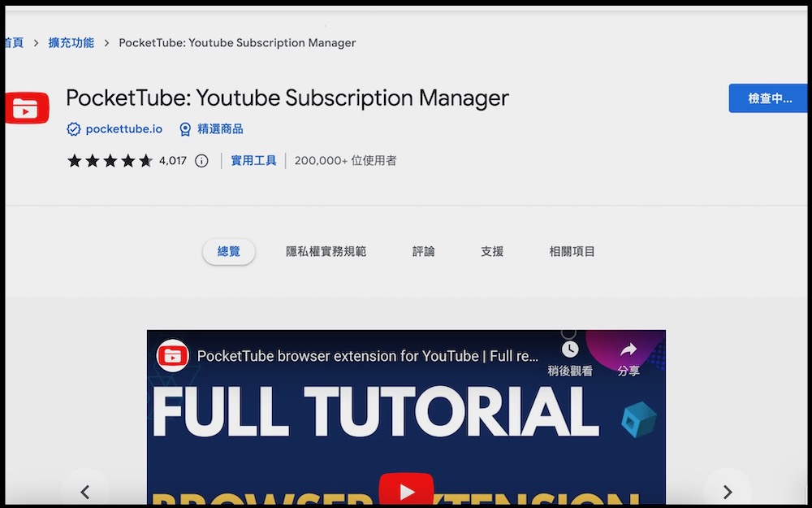Click the verified badge beside pockettube.io
Image resolution: width=812 pixels, height=508 pixels.
click(74, 129)
